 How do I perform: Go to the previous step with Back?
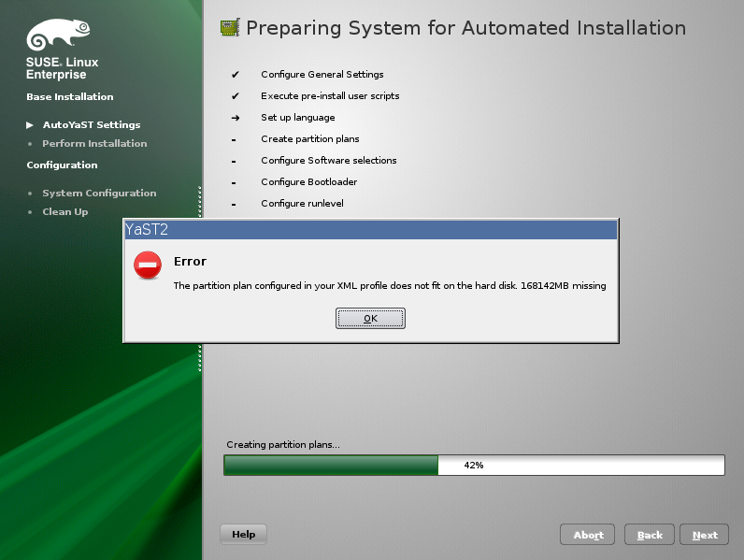point(649,535)
